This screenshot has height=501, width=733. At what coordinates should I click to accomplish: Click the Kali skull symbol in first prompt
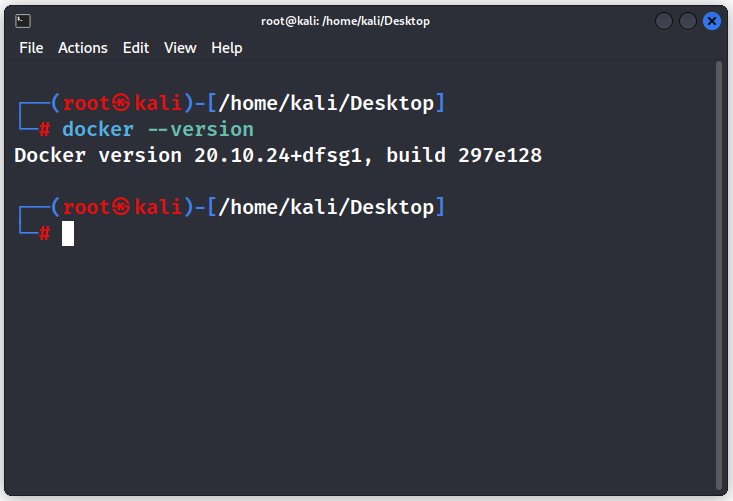pyautogui.click(x=122, y=102)
